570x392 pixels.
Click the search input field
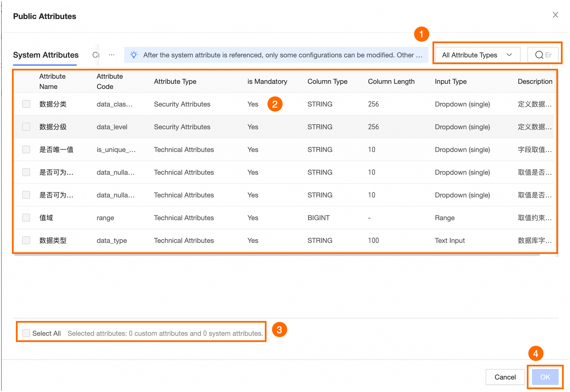(x=543, y=55)
